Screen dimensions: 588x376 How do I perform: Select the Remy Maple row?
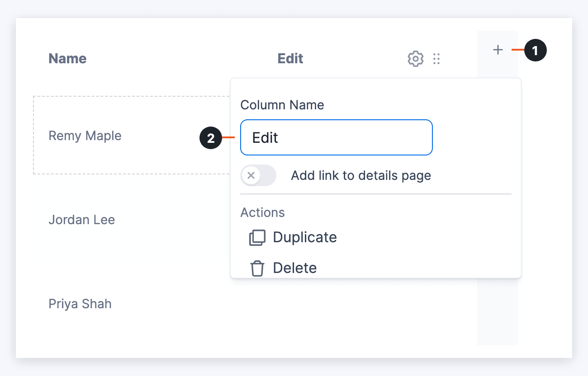coord(132,135)
